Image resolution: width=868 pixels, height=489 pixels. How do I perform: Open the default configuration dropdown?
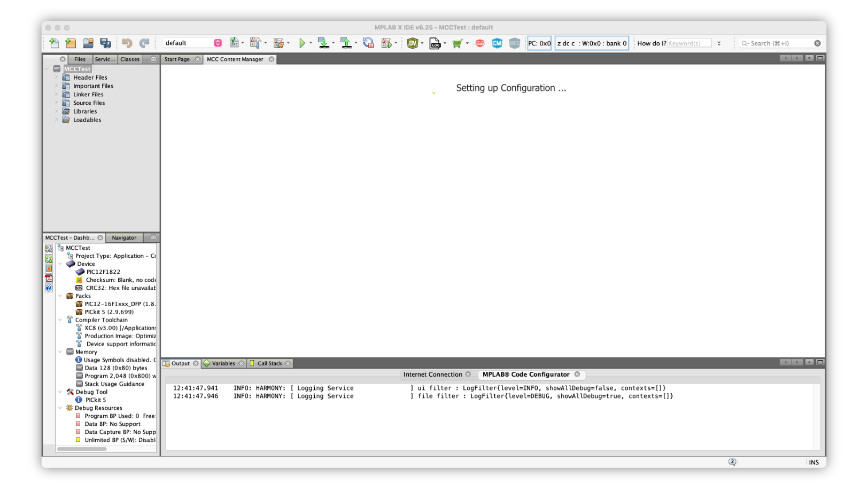coord(192,43)
